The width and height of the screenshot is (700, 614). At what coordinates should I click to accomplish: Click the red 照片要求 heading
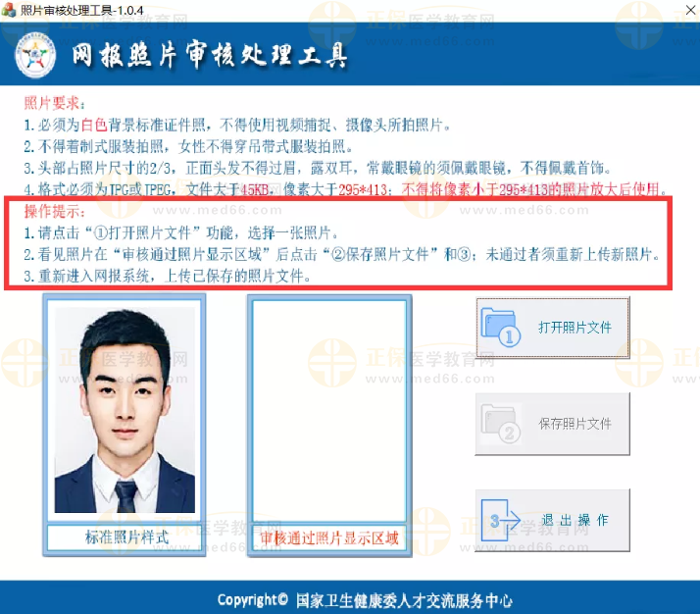55,104
